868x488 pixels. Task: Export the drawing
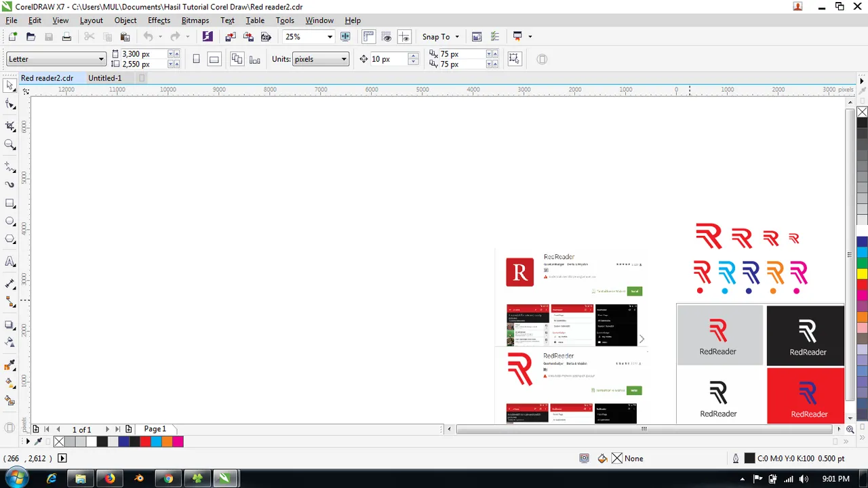(248, 37)
